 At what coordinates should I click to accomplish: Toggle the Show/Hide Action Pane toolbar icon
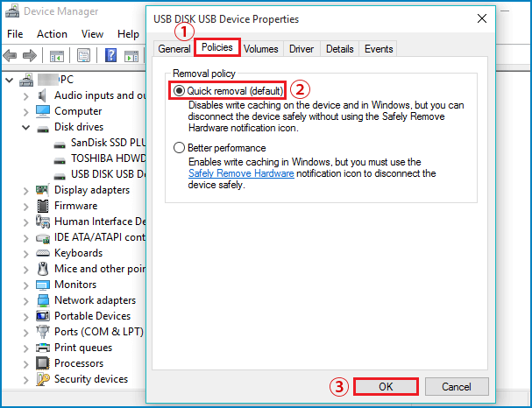[131, 55]
